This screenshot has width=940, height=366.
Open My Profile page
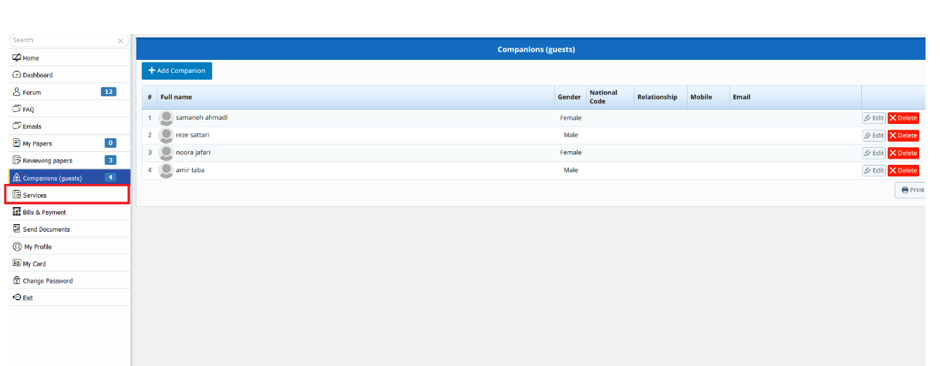coord(37,247)
